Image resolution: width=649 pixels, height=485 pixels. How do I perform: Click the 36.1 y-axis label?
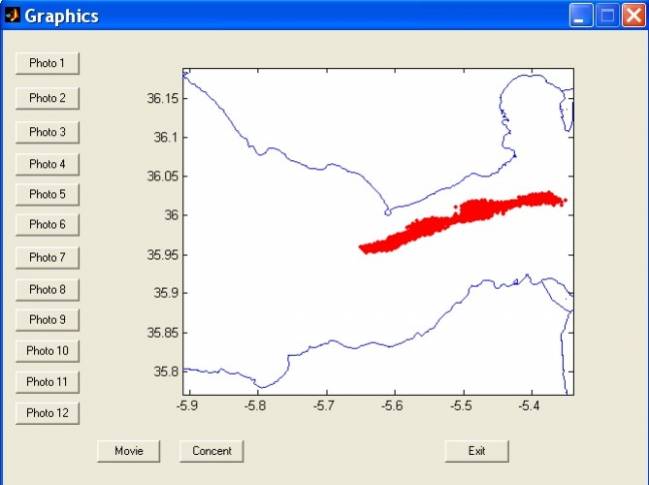coord(166,137)
